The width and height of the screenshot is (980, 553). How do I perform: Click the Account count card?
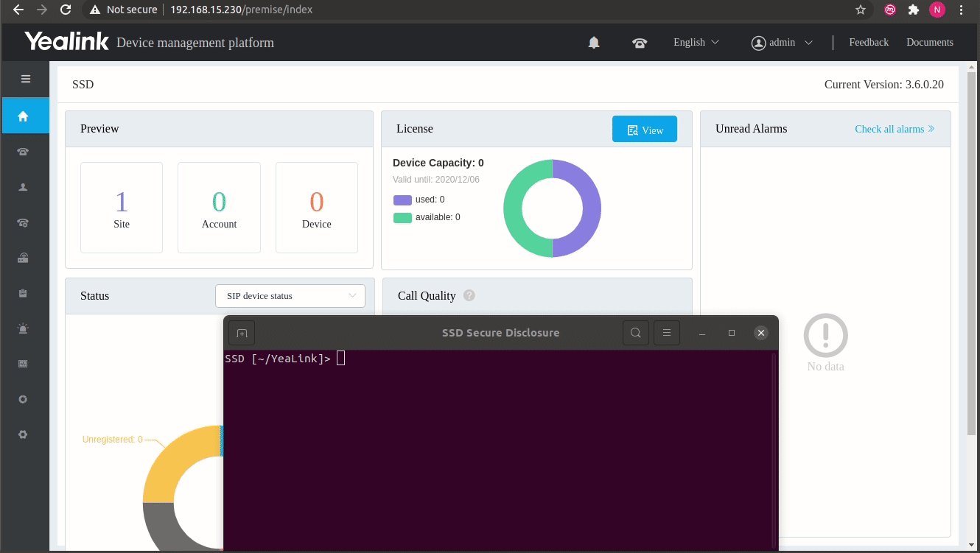click(x=219, y=208)
